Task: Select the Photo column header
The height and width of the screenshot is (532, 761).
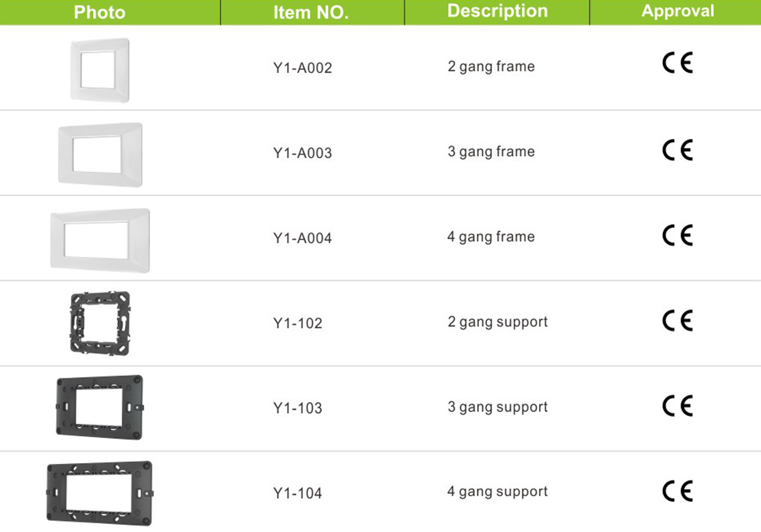Action: point(100,12)
